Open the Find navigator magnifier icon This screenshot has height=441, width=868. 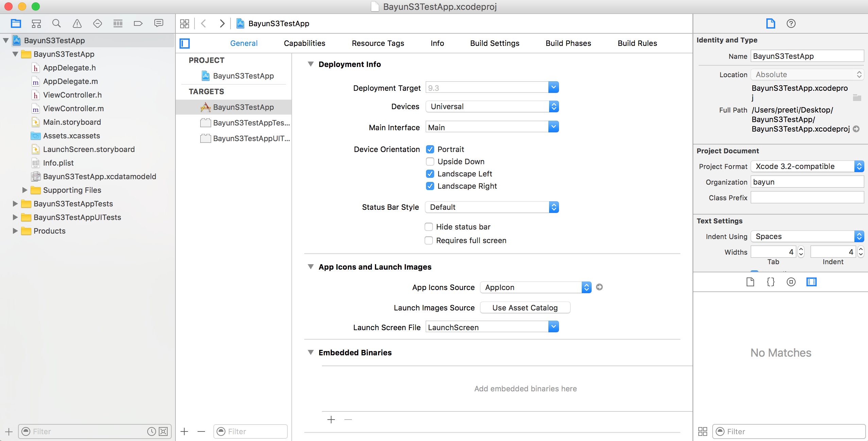point(56,23)
